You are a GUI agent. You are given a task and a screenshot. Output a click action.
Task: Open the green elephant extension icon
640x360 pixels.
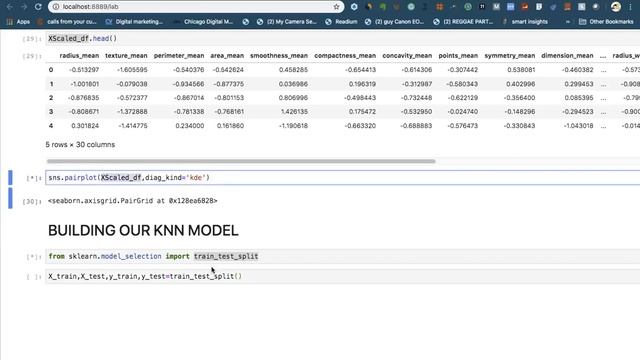point(382,7)
